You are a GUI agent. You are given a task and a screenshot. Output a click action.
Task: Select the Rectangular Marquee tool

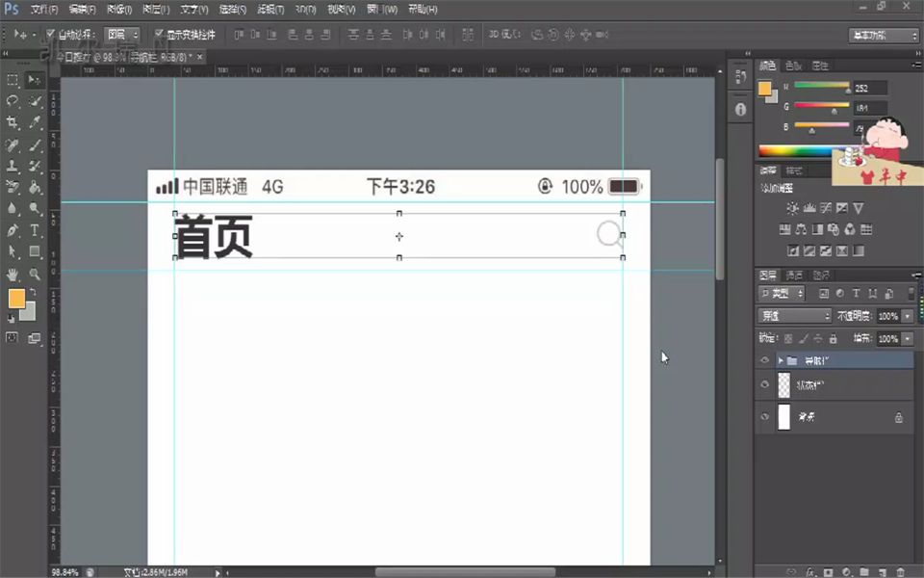12,80
